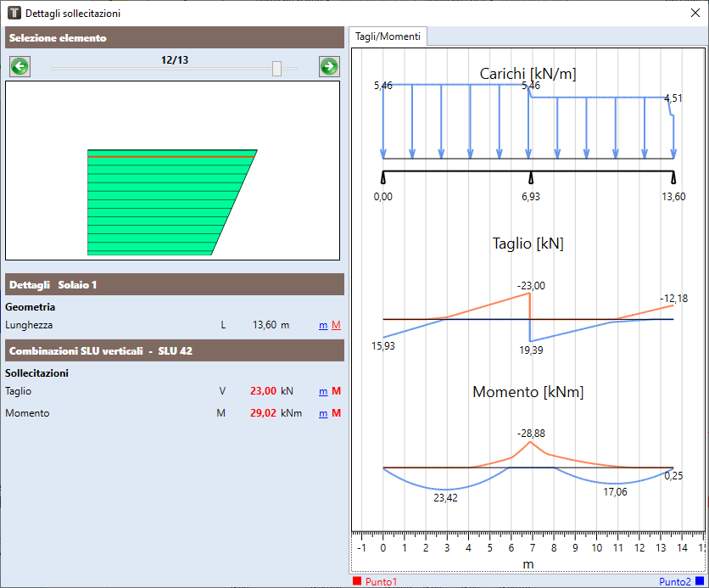Go to previous element with green left arrow
709x588 pixels.
coord(20,67)
